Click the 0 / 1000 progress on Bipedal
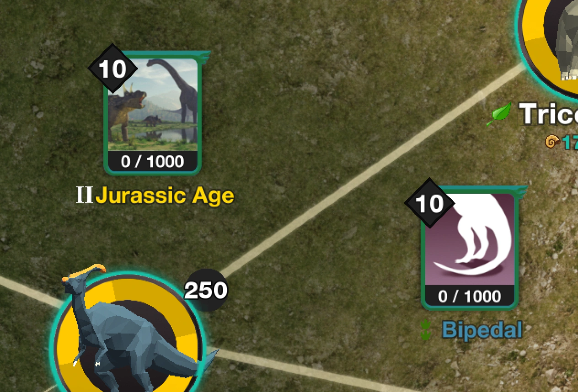 click(x=470, y=296)
